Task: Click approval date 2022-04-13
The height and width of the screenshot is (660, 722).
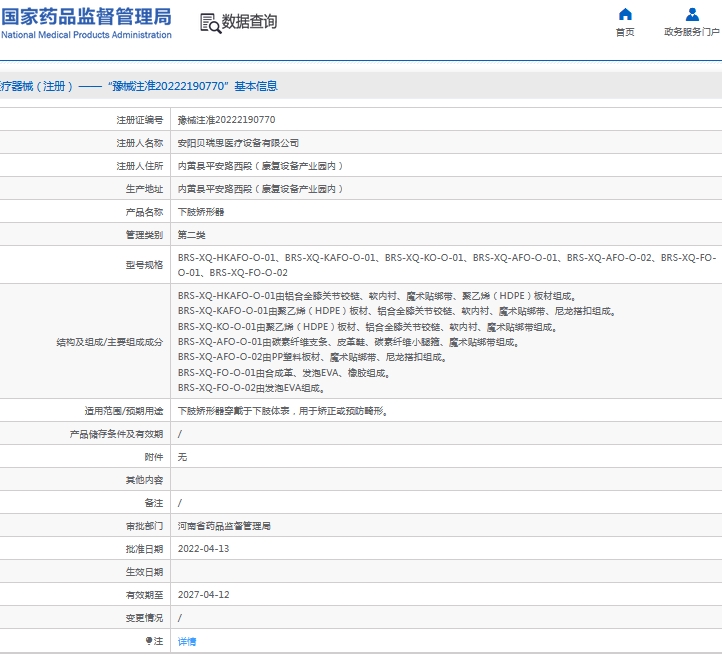Action: [204, 549]
